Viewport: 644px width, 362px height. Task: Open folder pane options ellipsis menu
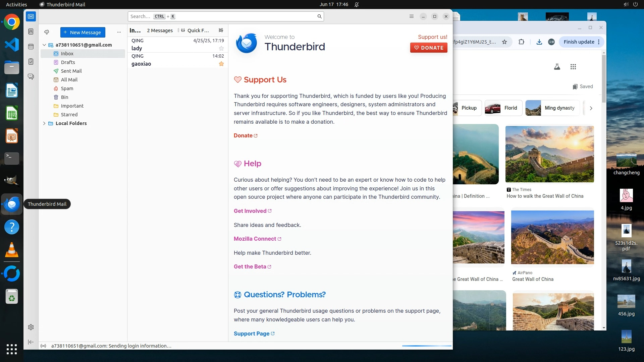(119, 32)
